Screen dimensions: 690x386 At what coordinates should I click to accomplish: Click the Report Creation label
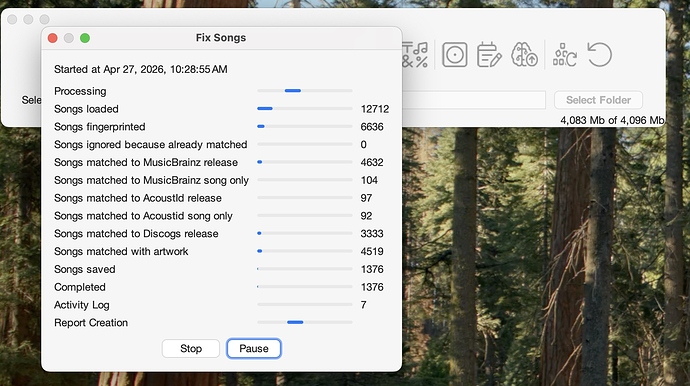point(91,323)
